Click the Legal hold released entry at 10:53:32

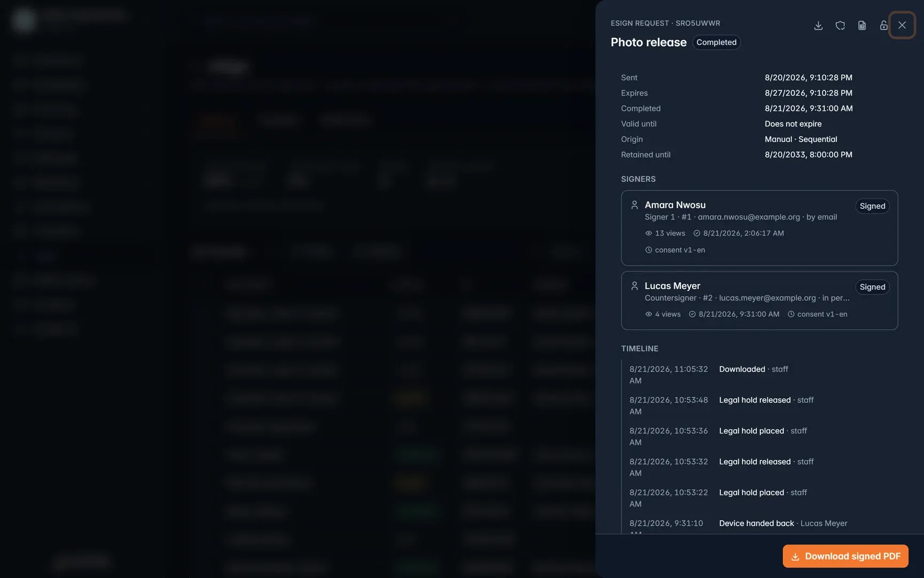[759, 467]
